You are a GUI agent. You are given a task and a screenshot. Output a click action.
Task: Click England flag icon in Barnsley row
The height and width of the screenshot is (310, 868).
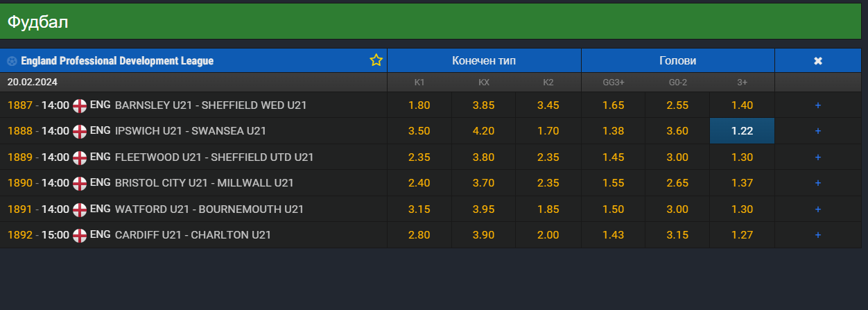pos(80,105)
